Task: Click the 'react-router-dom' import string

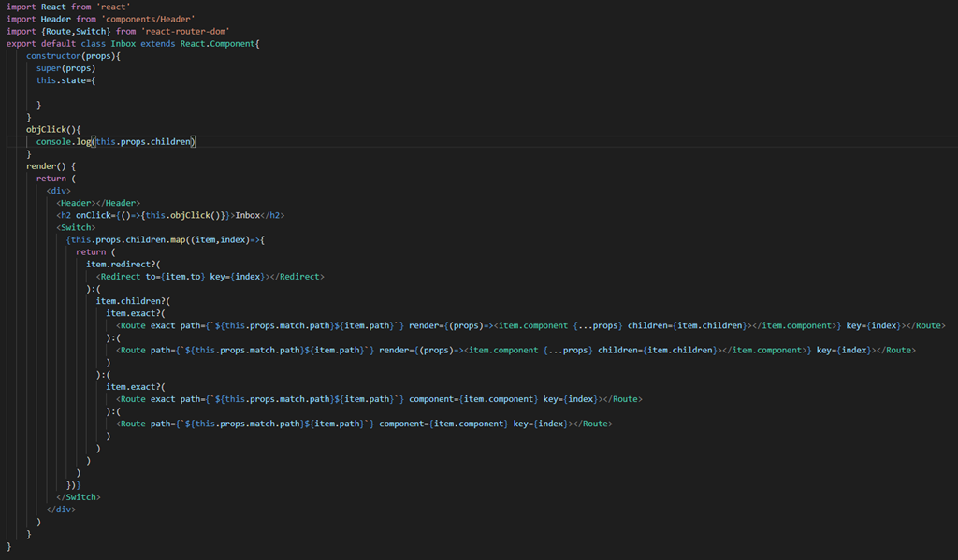Action: (x=184, y=31)
